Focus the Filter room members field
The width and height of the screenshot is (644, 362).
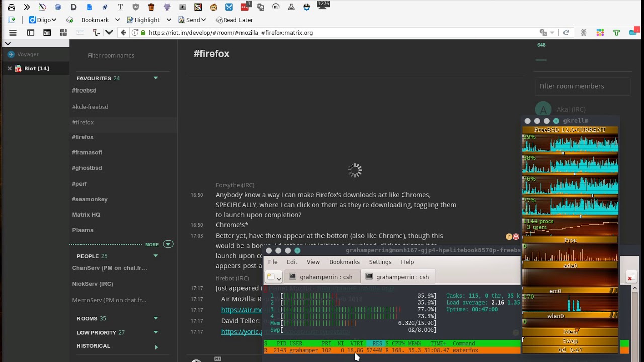tap(583, 86)
